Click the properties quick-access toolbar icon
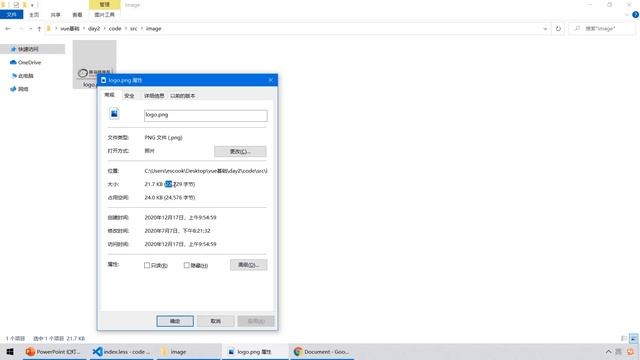Image resolution: width=640 pixels, height=360 pixels. pos(16,5)
